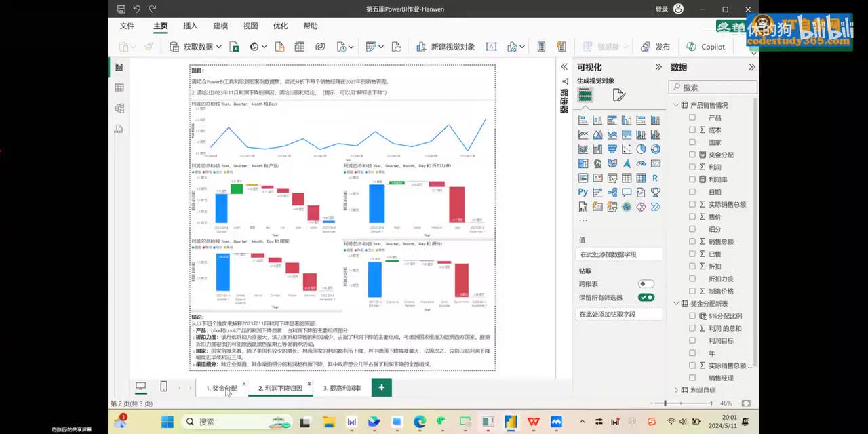The height and width of the screenshot is (434, 868).
Task: Click the 搜索 field in 数据 pane
Action: 713,87
